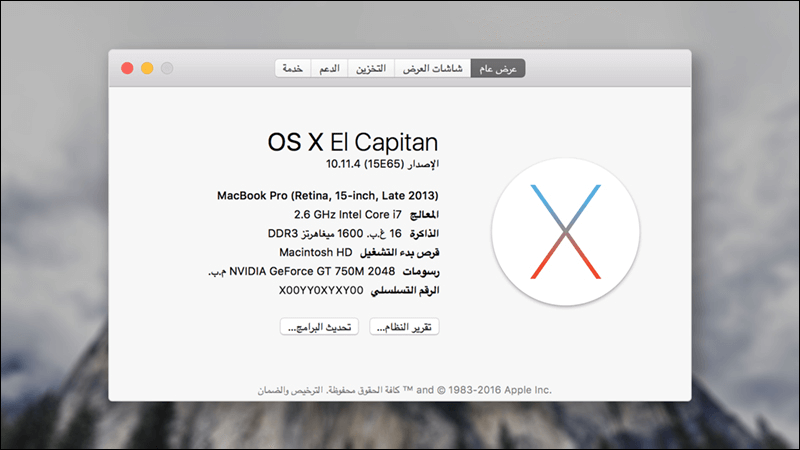Open the الدعم tab
This screenshot has width=800, height=450.
[x=329, y=68]
